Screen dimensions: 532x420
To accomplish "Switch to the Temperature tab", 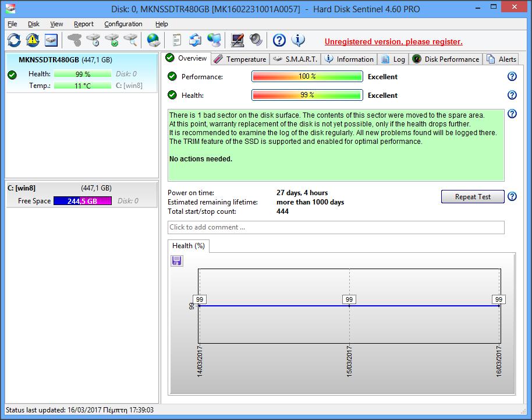I will pos(240,59).
